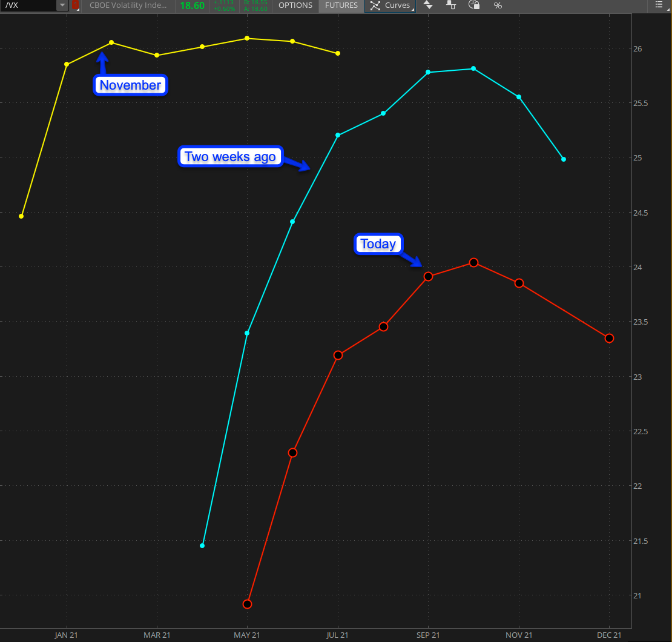
Task: Select the cyan curve's lowest data point
Action: (202, 546)
